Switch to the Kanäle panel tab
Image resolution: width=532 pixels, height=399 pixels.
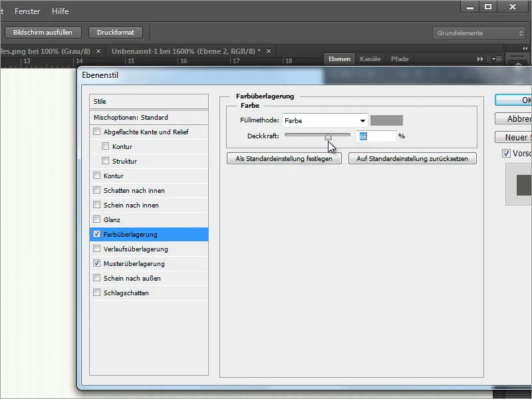[x=370, y=59]
